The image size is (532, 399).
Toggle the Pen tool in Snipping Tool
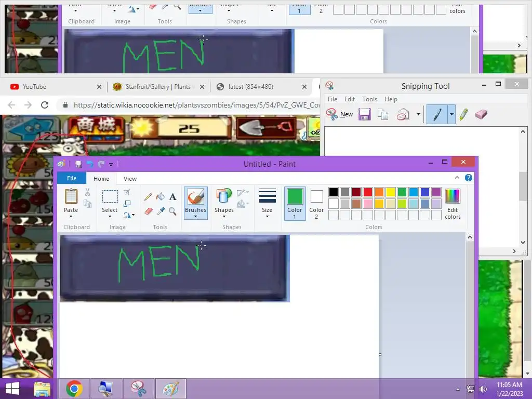point(437,114)
